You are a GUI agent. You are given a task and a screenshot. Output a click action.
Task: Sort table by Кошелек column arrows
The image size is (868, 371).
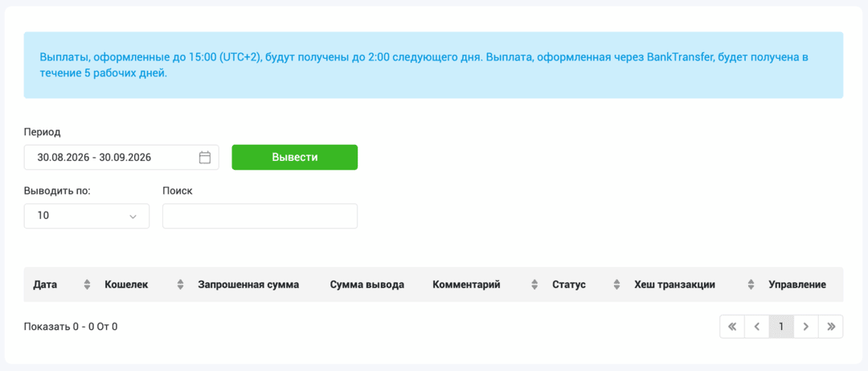coord(180,285)
